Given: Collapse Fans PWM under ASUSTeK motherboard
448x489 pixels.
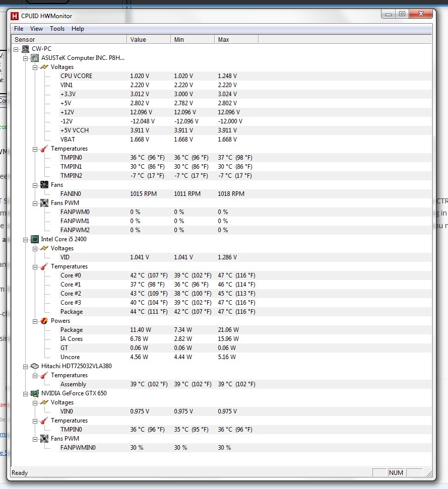Looking at the screenshot, I should click(x=35, y=203).
